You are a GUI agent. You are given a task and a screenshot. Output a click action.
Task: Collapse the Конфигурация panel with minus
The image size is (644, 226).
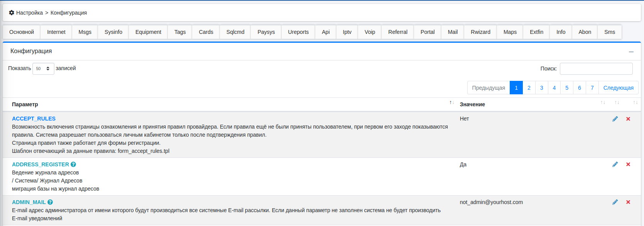631,52
